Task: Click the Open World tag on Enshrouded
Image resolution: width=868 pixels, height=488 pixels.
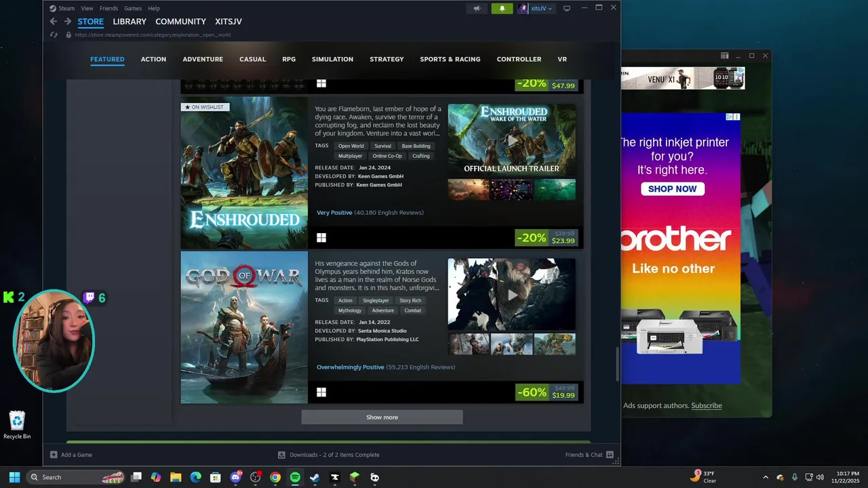Action: (x=351, y=146)
